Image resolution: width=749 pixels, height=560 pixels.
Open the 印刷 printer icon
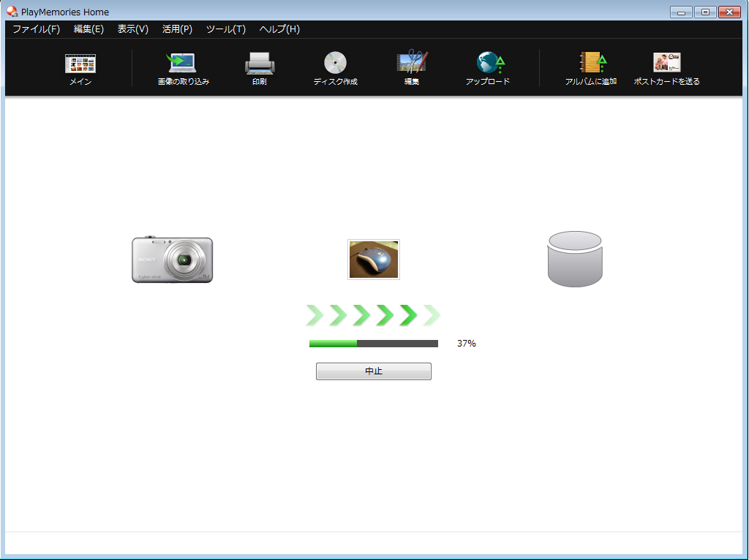(260, 63)
